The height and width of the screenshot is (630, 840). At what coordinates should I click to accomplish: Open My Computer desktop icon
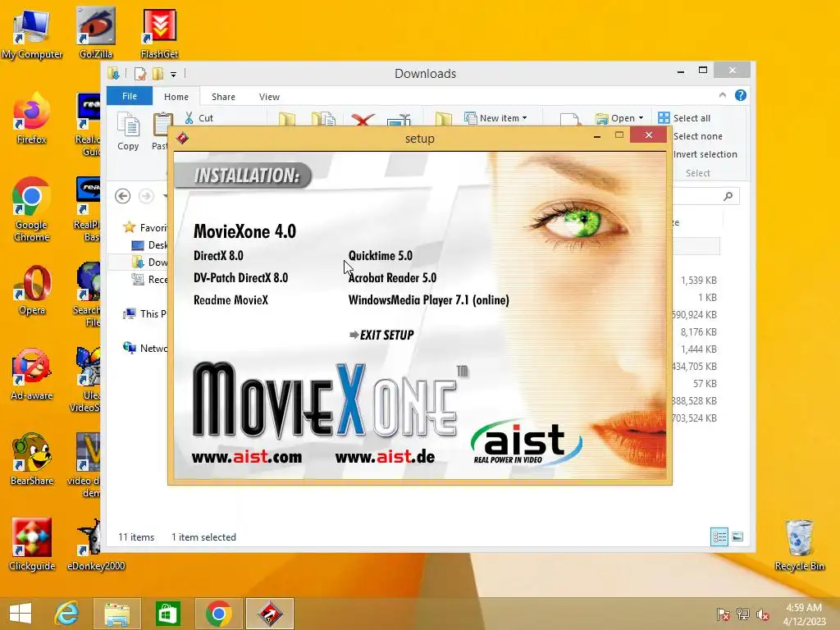[x=32, y=34]
